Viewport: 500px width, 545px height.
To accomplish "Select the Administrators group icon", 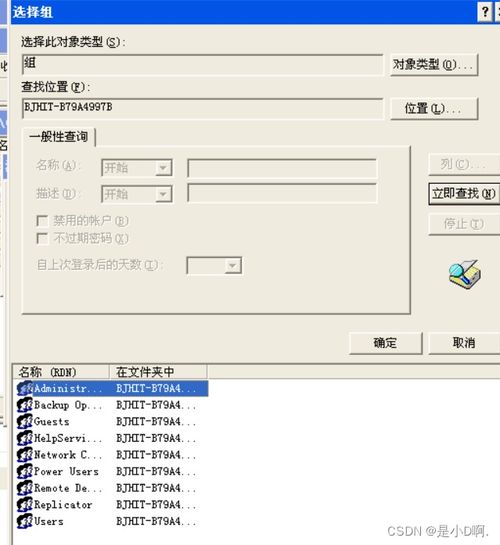I will tap(25, 388).
